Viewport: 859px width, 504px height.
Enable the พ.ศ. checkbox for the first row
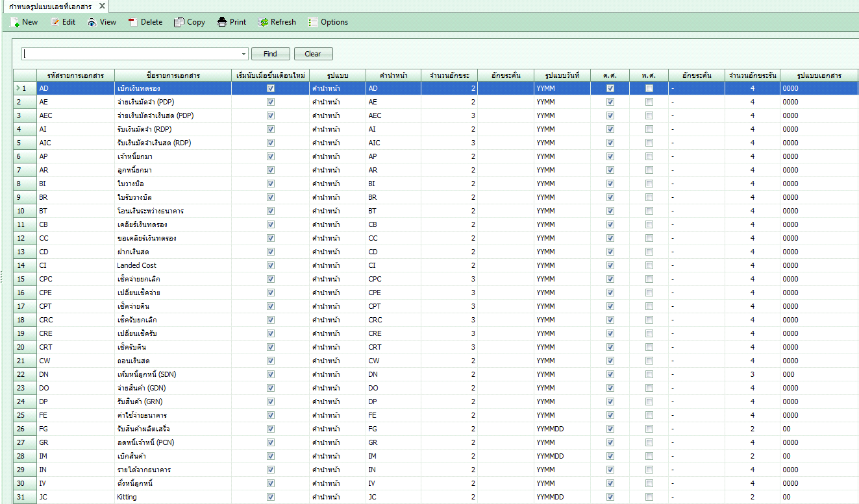tap(649, 88)
